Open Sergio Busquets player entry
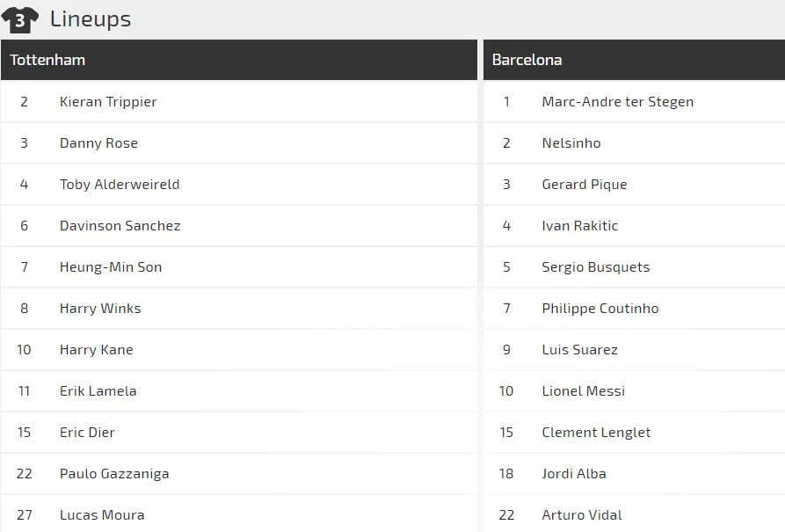 (595, 267)
